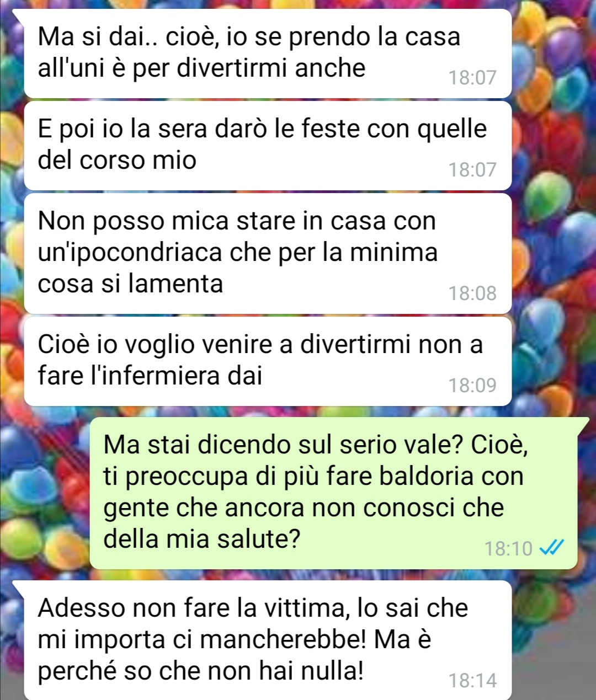596x700 pixels.
Task: Tap the blue double-check read receipt
Action: click(551, 548)
